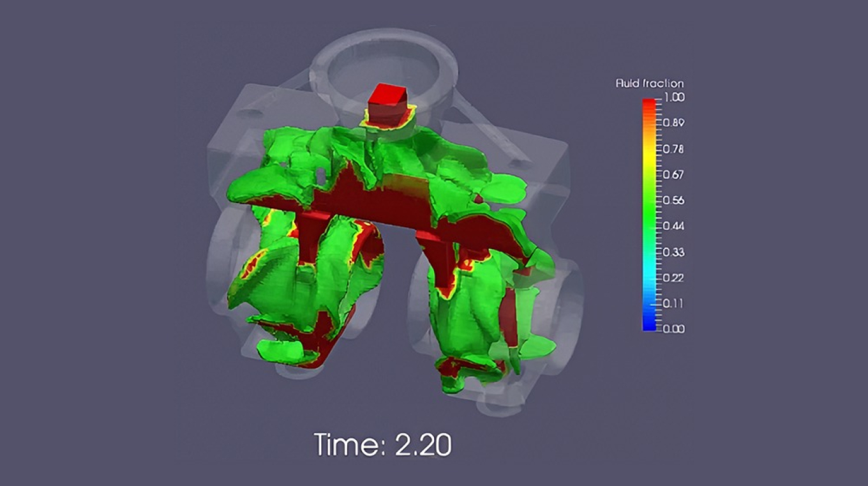Click the red top of the color bar

pos(649,103)
